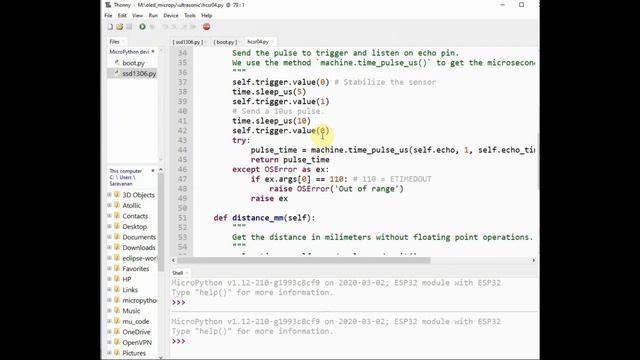Open the Help menu
The width and height of the screenshot is (640, 360).
click(x=207, y=16)
